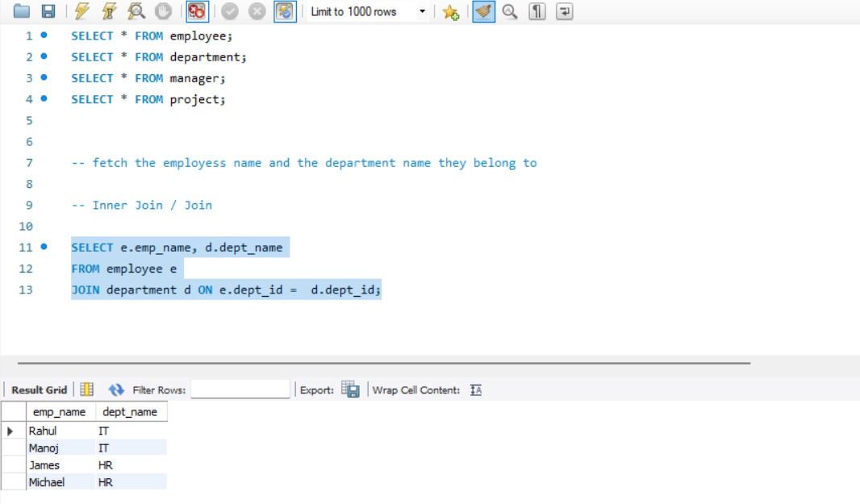Place cursor in 'SELECT * FROM manager;' line
860x504 pixels.
click(148, 78)
